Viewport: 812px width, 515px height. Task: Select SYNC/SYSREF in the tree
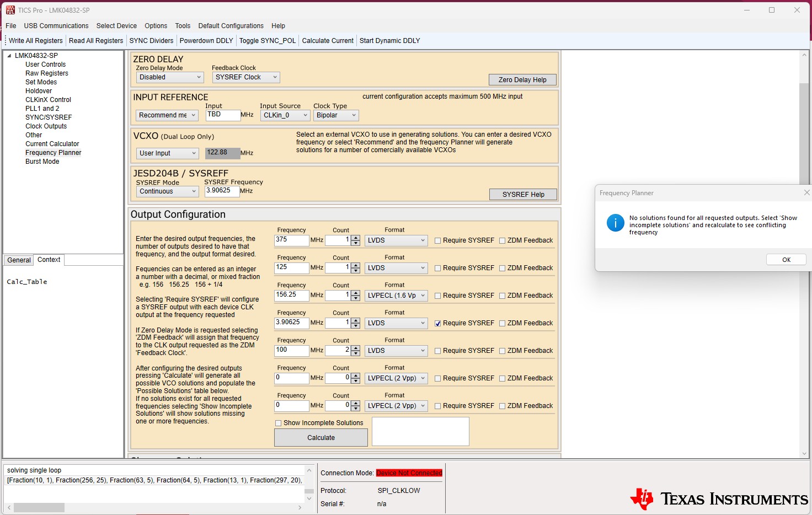tap(49, 117)
